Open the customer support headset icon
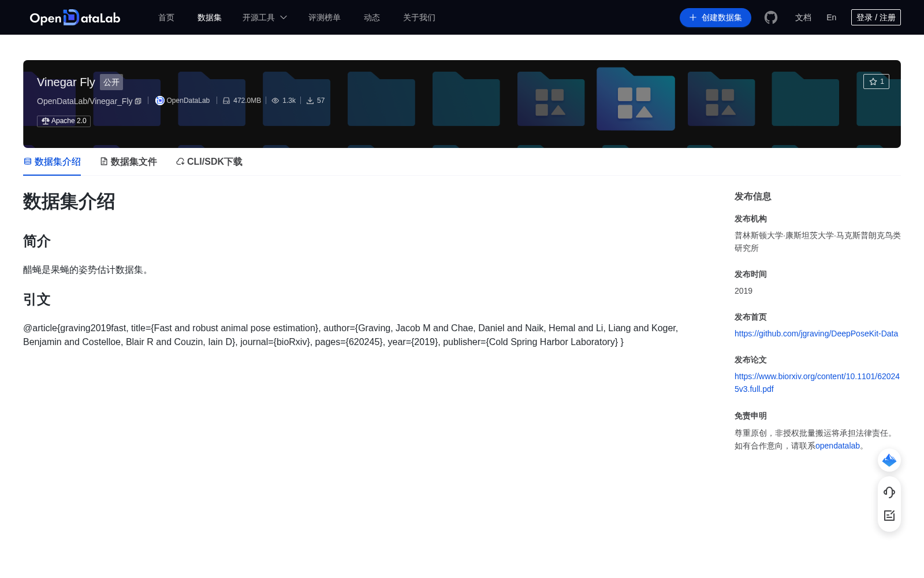924x578 pixels. click(889, 492)
